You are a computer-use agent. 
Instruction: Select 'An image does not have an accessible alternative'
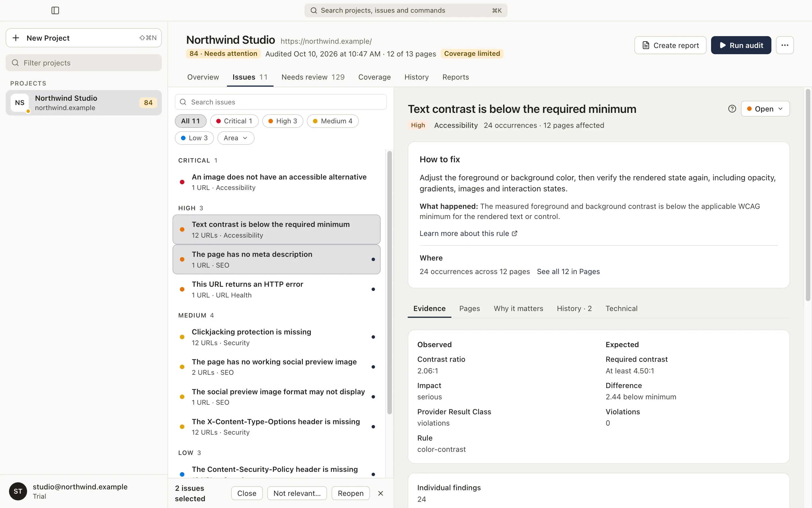point(277,182)
